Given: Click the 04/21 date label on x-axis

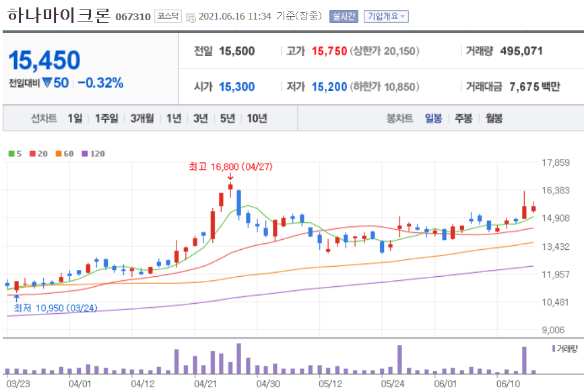Looking at the screenshot, I should [205, 384].
